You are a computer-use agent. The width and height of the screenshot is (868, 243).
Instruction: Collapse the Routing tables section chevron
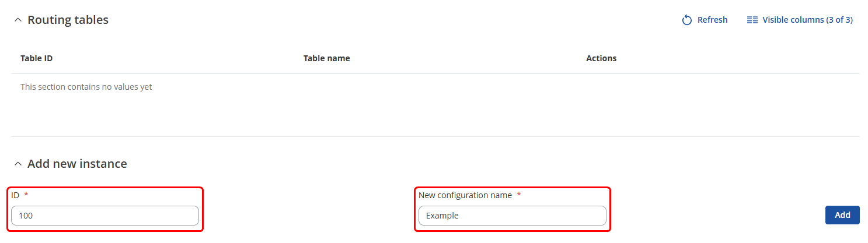click(x=18, y=20)
